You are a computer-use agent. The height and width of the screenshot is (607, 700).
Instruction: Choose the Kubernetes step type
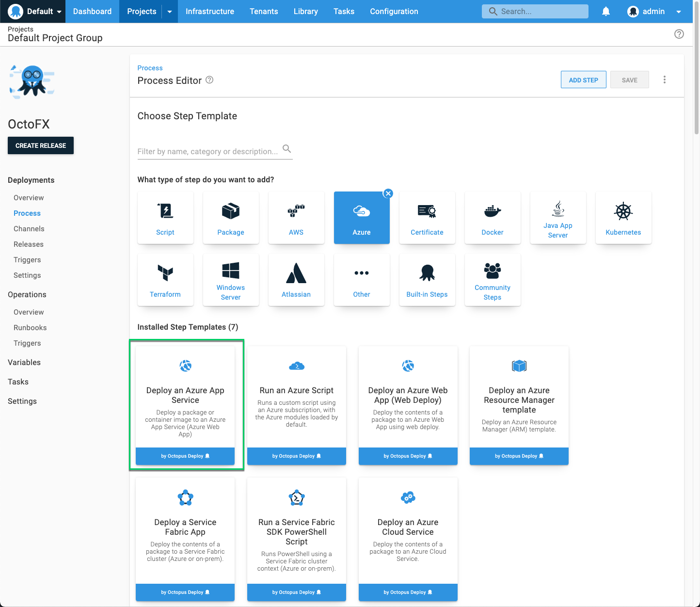pos(623,217)
